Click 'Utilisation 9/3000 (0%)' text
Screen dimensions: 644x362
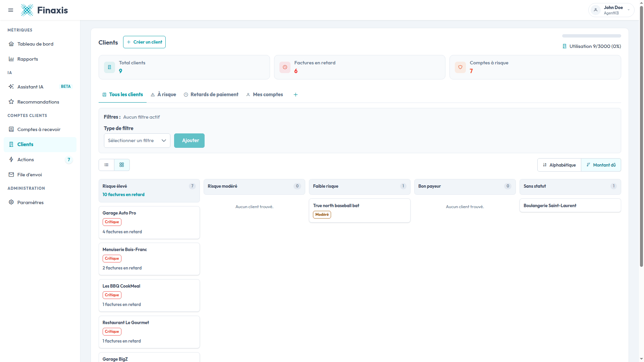tap(595, 46)
